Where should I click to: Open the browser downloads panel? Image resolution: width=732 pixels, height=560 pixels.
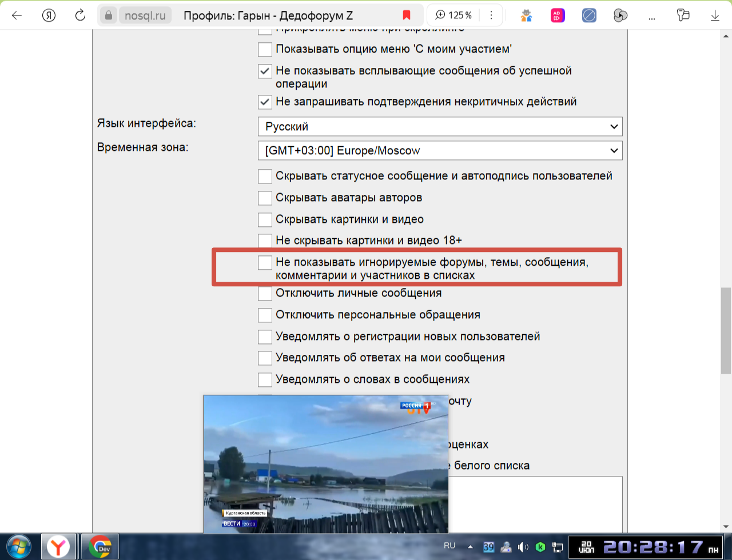tap(715, 15)
